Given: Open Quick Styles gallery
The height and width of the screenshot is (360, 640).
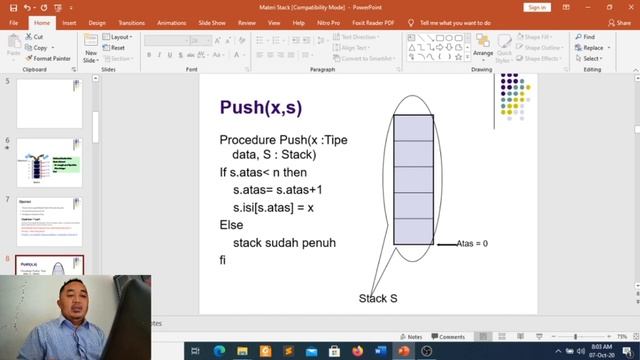Looking at the screenshot, I should click(504, 48).
